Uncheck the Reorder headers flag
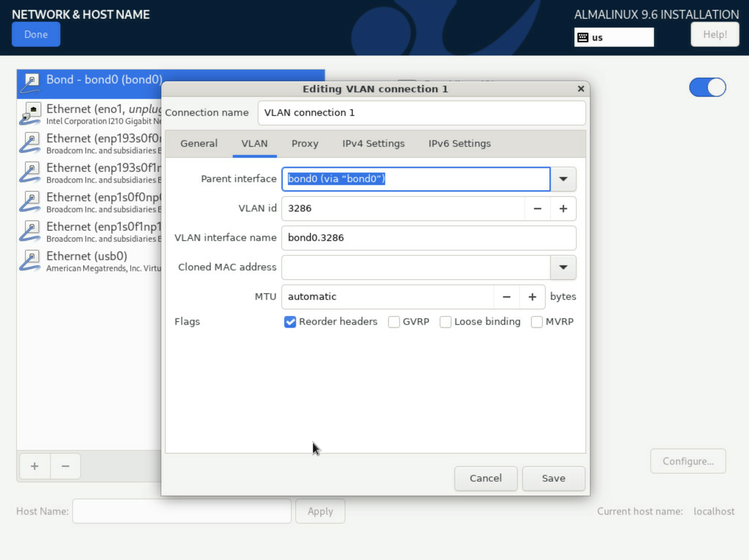 (290, 322)
